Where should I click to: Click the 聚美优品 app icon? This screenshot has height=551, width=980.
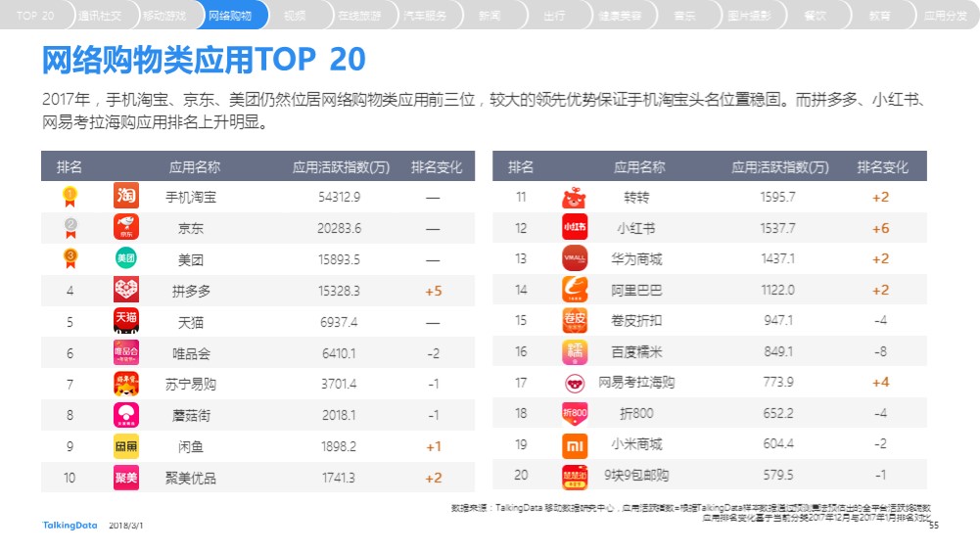(126, 478)
